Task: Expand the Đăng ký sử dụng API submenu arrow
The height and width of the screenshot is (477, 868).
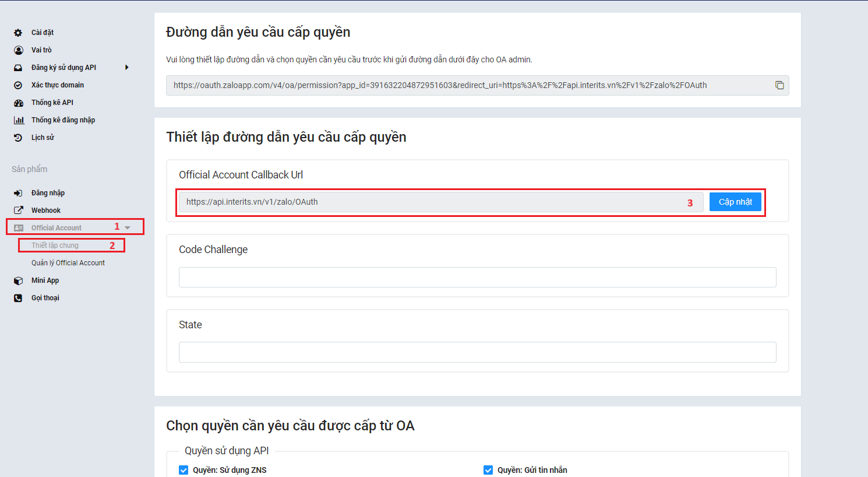Action: click(x=127, y=68)
